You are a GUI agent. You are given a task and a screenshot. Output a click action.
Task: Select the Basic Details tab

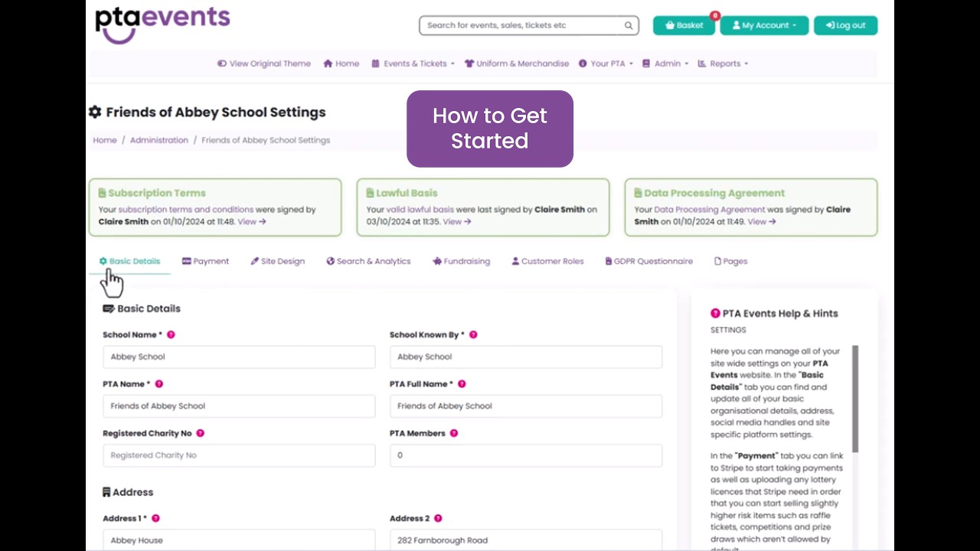pos(129,261)
